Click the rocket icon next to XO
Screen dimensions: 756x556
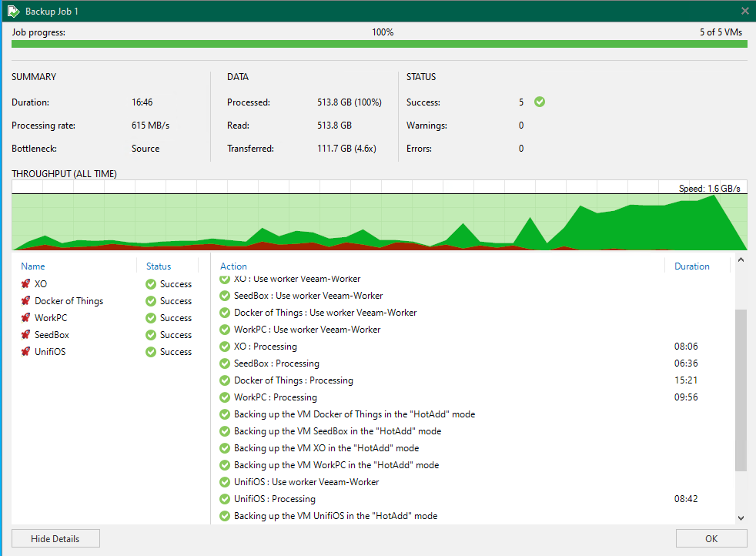tap(25, 284)
